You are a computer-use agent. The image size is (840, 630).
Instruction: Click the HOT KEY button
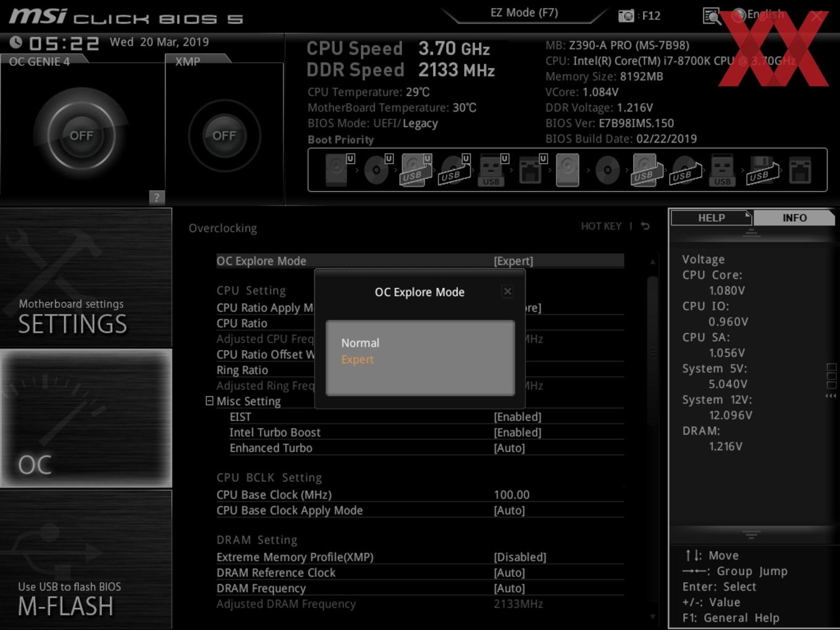[x=601, y=226]
